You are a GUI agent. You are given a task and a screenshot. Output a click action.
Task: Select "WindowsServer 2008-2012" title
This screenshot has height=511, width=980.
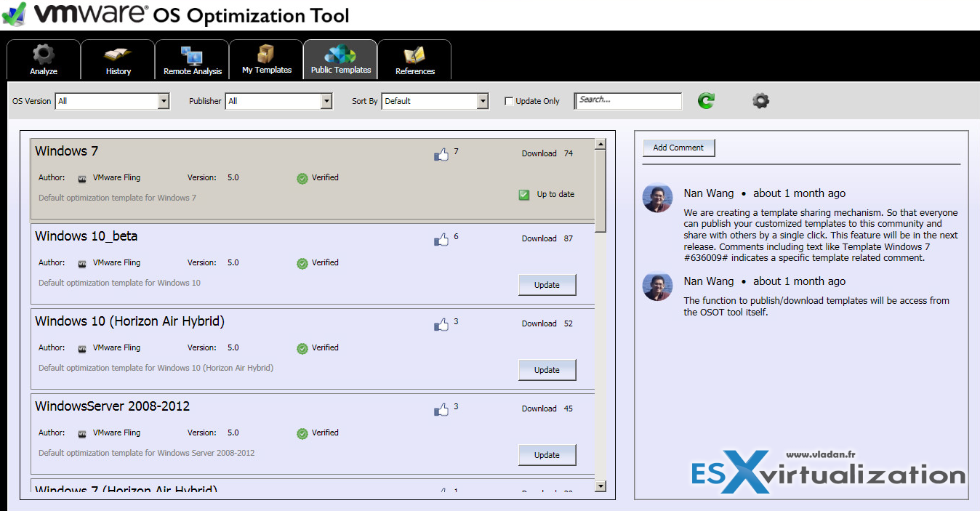[113, 406]
